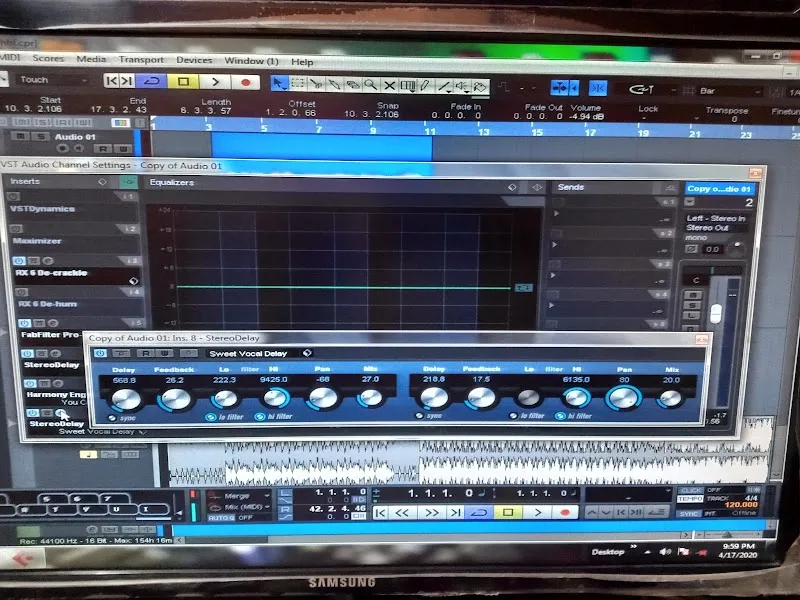This screenshot has height=600, width=800.
Task: Toggle monitor on Audio 01 track
Action: pos(79,148)
